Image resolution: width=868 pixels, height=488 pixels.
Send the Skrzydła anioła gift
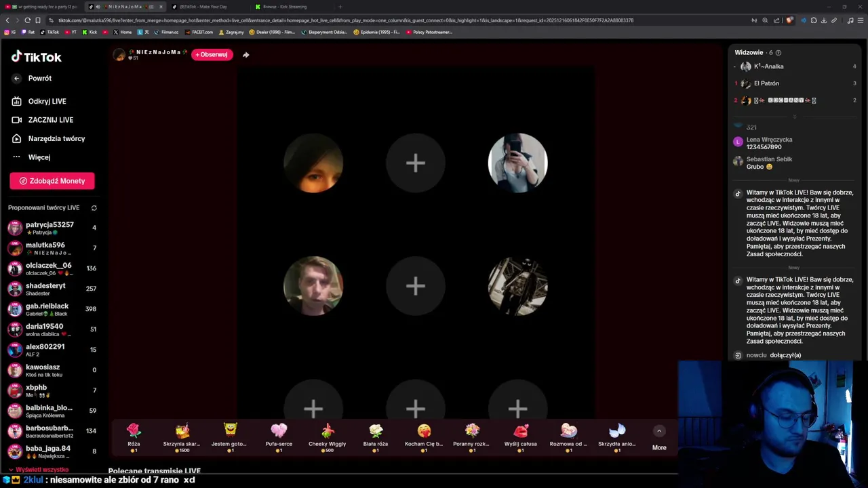617,437
